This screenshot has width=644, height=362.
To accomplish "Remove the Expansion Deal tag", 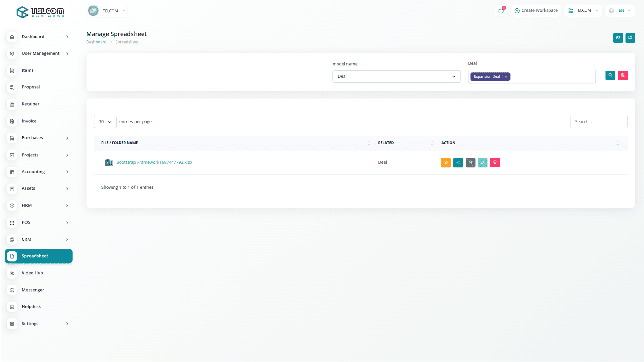I will coord(506,77).
